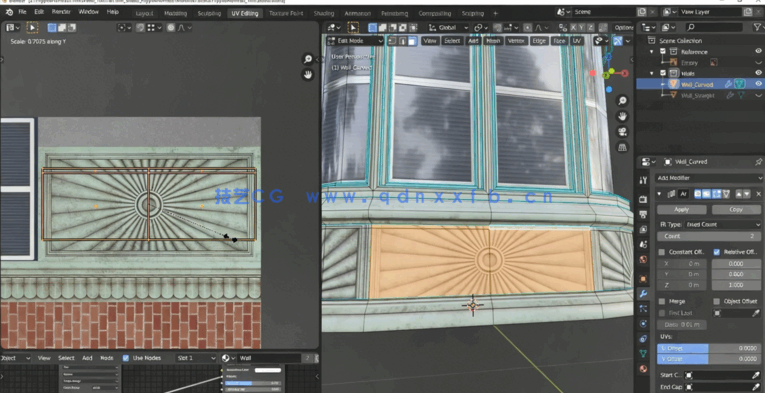
Task: Open the Edge menu in 3D viewport
Action: (x=539, y=41)
